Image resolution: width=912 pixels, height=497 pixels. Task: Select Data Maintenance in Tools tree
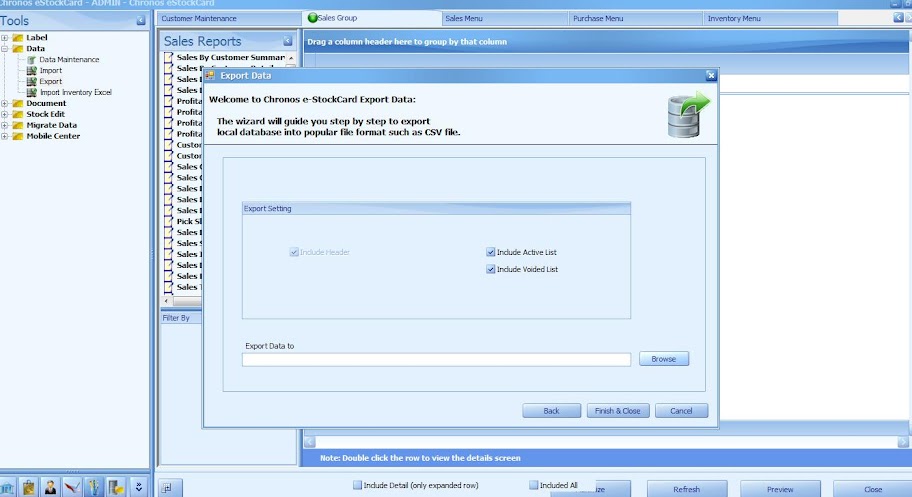point(69,59)
